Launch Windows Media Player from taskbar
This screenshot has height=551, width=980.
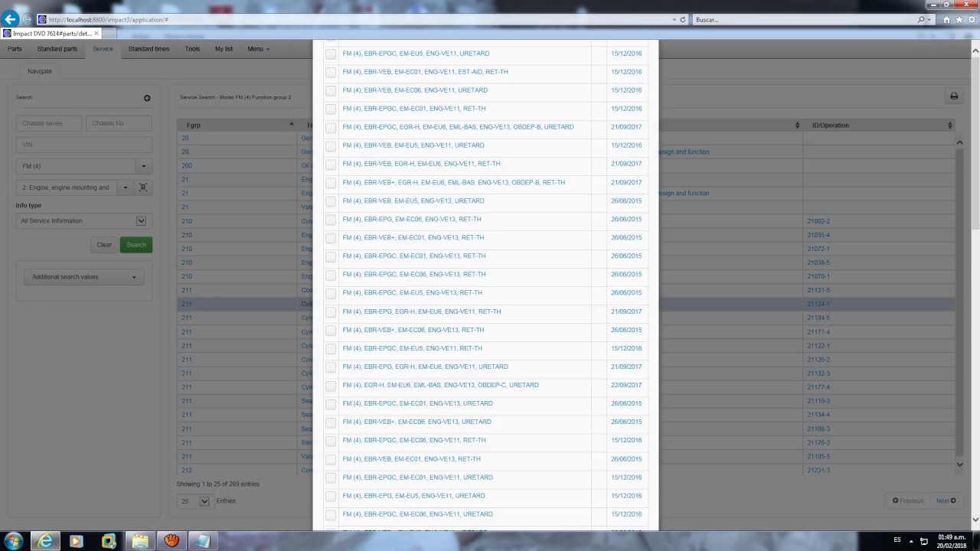coord(76,541)
